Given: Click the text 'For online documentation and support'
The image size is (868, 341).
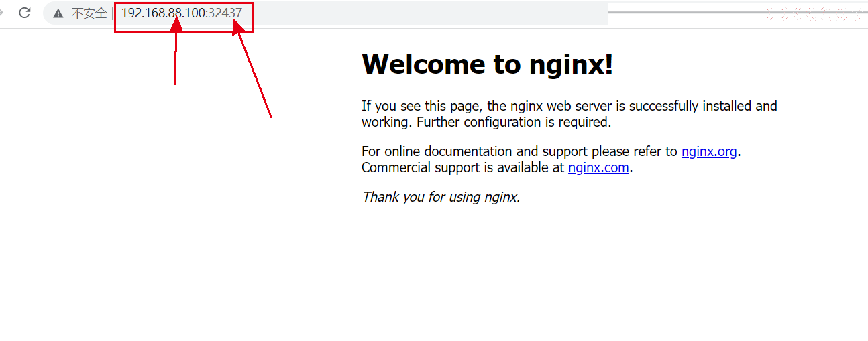Looking at the screenshot, I should tap(474, 151).
